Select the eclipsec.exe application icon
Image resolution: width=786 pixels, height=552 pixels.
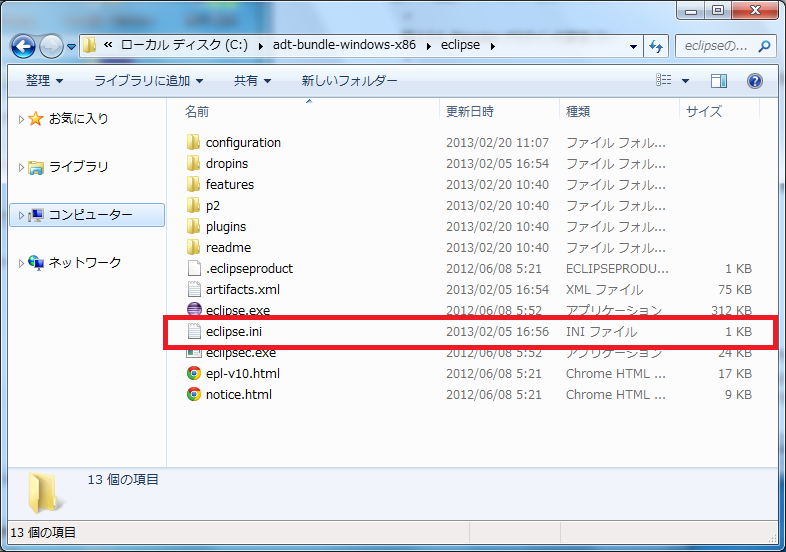coord(194,352)
